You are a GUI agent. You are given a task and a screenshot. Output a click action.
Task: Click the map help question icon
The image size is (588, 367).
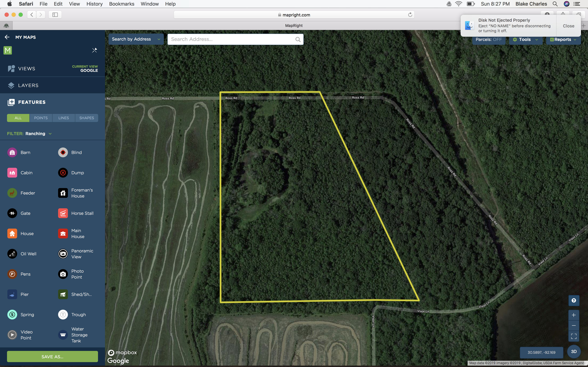point(574,300)
